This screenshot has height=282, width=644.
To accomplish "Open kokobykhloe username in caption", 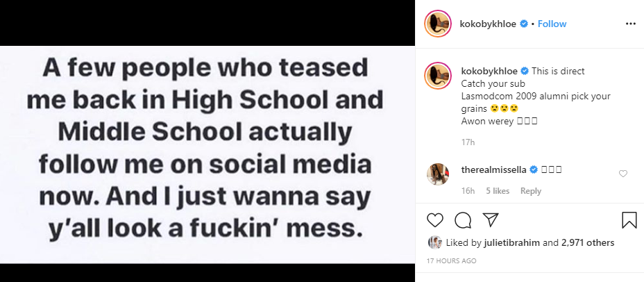I will pos(489,71).
